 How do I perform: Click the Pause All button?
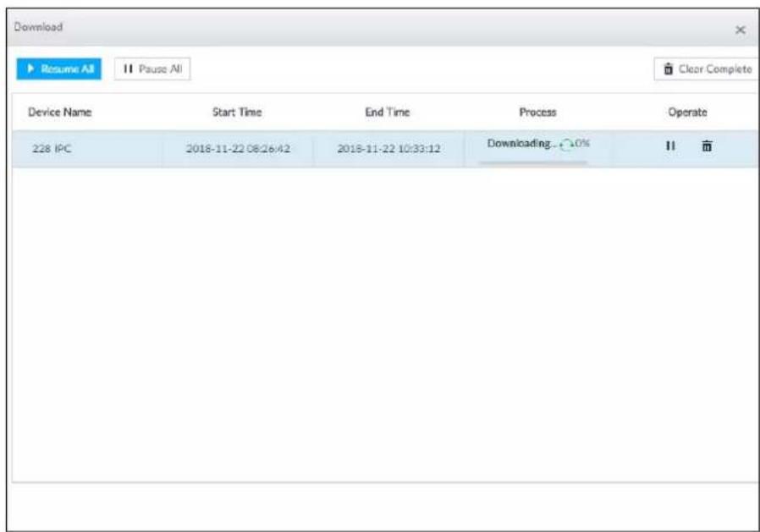pos(152,69)
